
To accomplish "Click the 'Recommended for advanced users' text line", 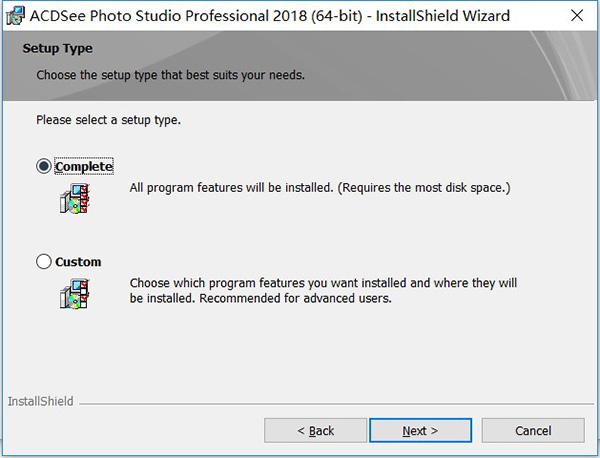I will click(295, 298).
